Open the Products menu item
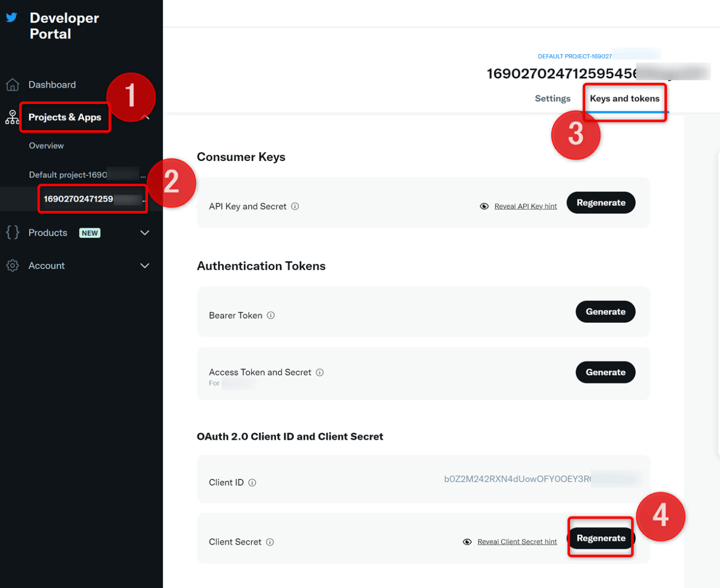 pyautogui.click(x=48, y=233)
